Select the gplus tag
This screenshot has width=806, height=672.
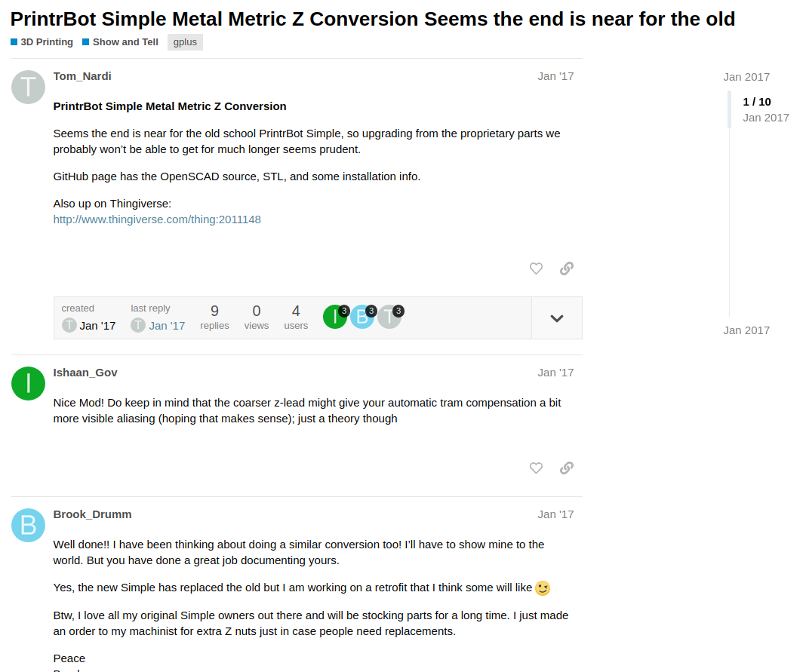185,42
